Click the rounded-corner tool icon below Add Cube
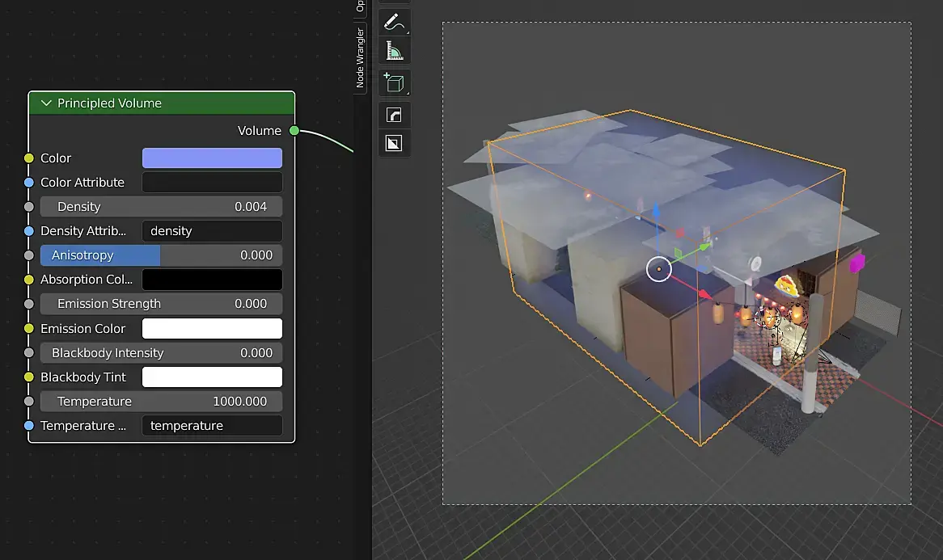Image resolution: width=943 pixels, height=560 pixels. pyautogui.click(x=394, y=115)
